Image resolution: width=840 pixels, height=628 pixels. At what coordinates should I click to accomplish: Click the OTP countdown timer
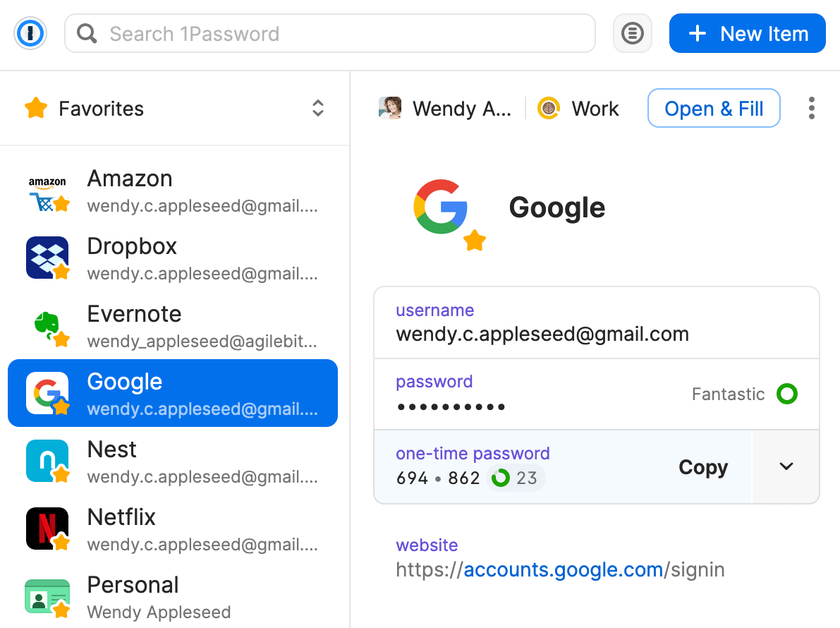click(500, 478)
